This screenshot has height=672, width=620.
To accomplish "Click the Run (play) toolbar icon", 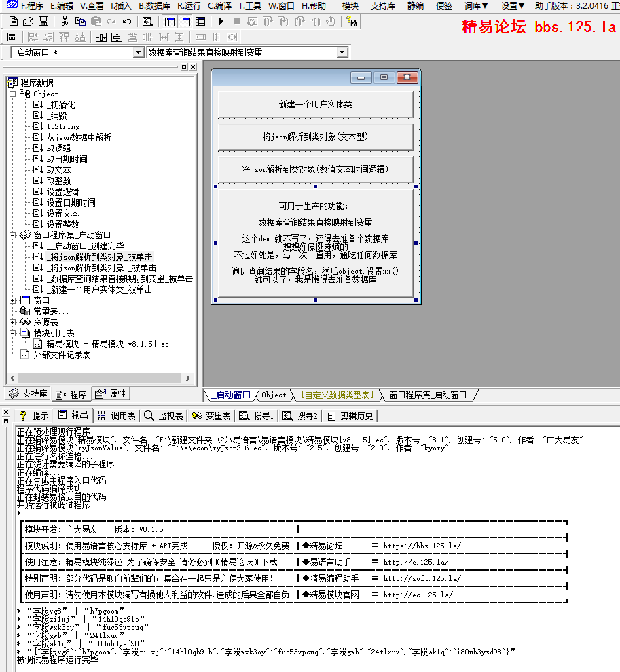I will [x=221, y=22].
